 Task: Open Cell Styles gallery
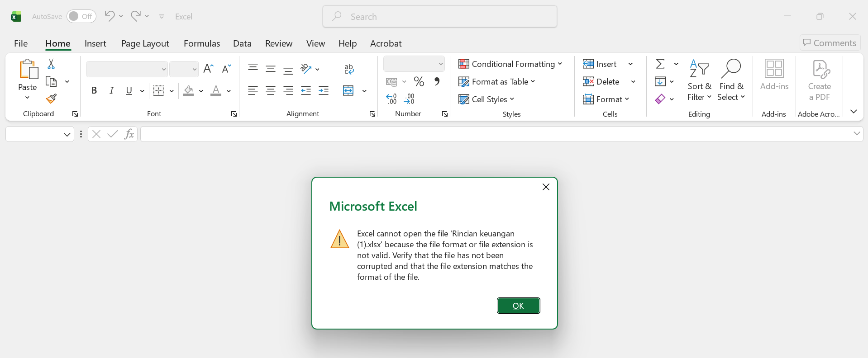coord(486,99)
